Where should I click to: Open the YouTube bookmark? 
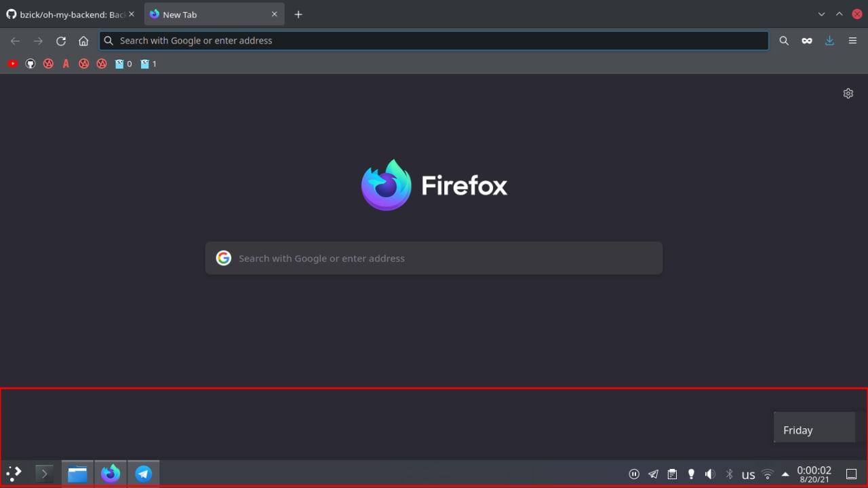(x=12, y=64)
